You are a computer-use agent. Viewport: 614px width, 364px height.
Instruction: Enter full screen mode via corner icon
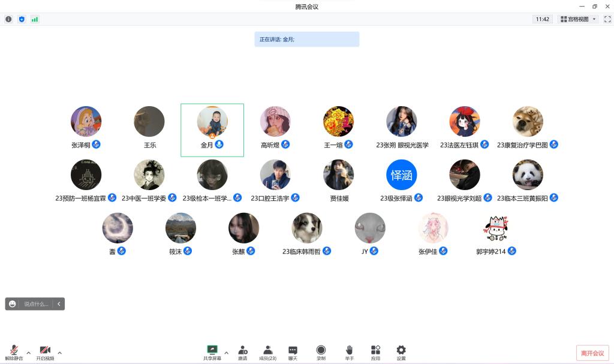(607, 19)
